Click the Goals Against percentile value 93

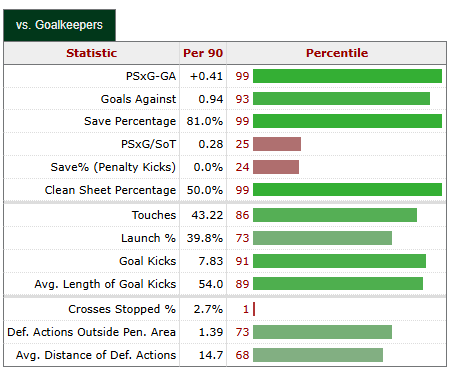click(x=242, y=99)
